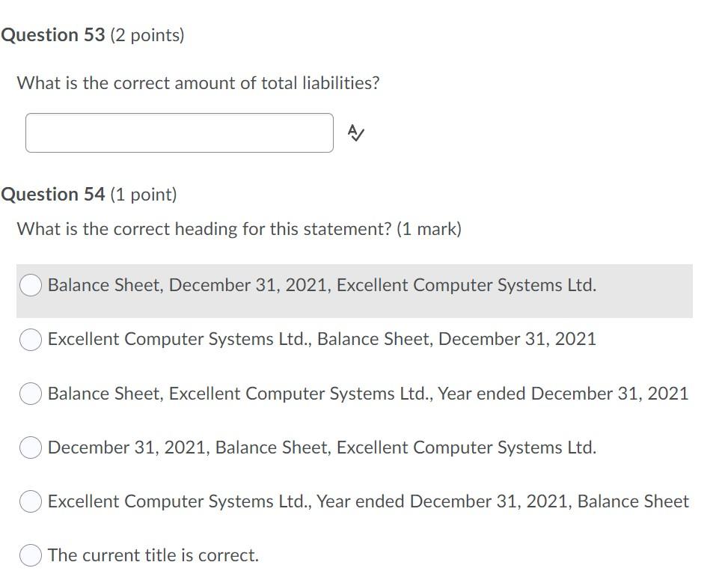
Task: Click inside the total liabilities answer box
Action: click(180, 132)
